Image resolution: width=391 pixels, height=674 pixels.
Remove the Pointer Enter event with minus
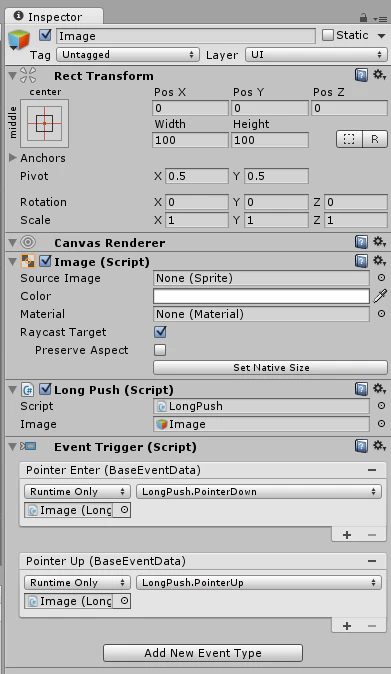(x=372, y=470)
